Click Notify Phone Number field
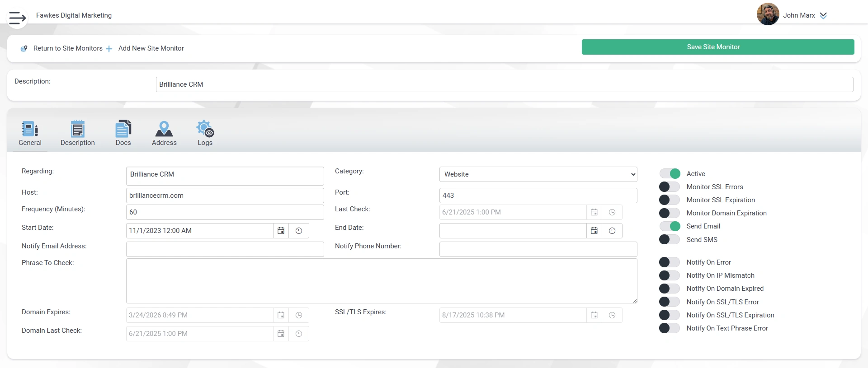 [538, 249]
